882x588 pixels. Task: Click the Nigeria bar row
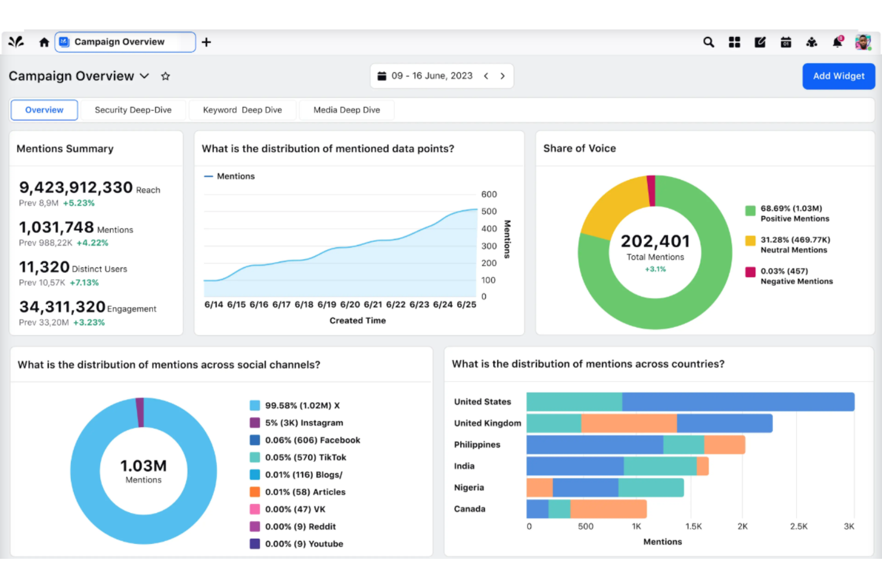pyautogui.click(x=605, y=488)
